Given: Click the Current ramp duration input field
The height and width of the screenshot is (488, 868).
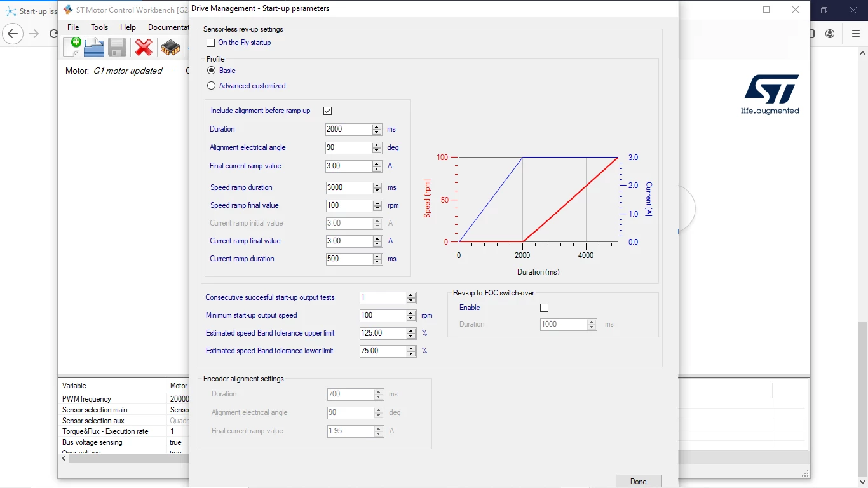Looking at the screenshot, I should (349, 259).
